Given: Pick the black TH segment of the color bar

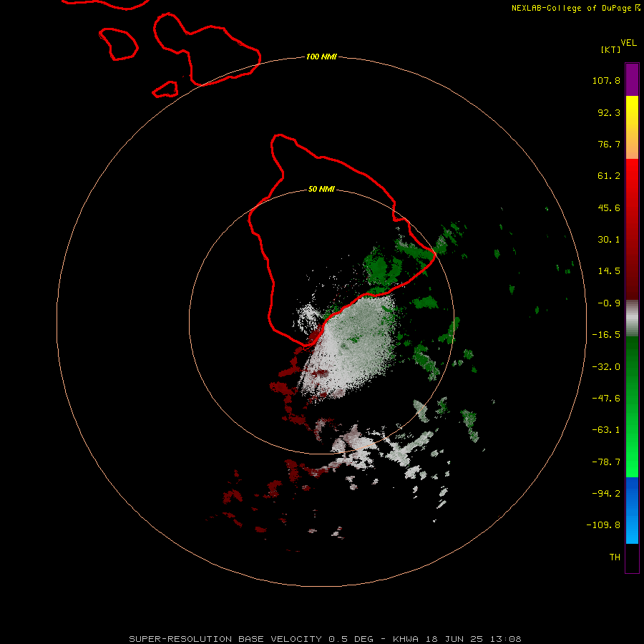Looking at the screenshot, I should (x=632, y=558).
